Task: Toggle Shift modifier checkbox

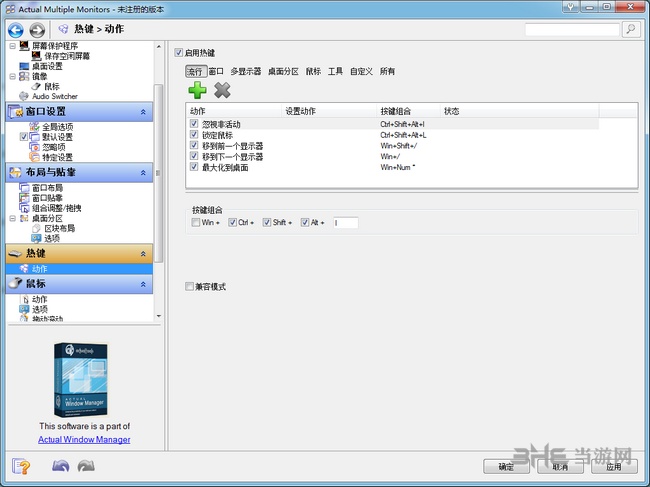Action: click(267, 223)
